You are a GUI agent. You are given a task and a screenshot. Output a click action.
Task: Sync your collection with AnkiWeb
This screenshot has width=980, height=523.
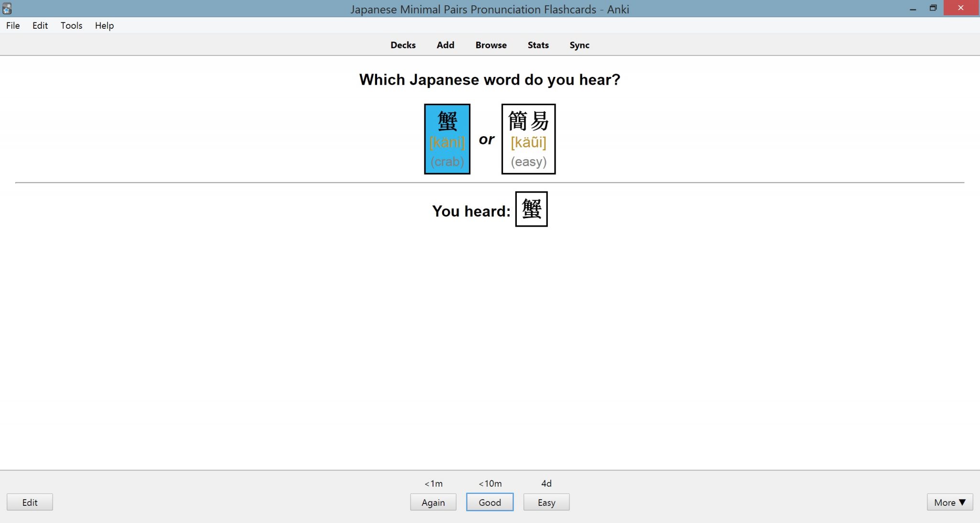[x=579, y=44]
